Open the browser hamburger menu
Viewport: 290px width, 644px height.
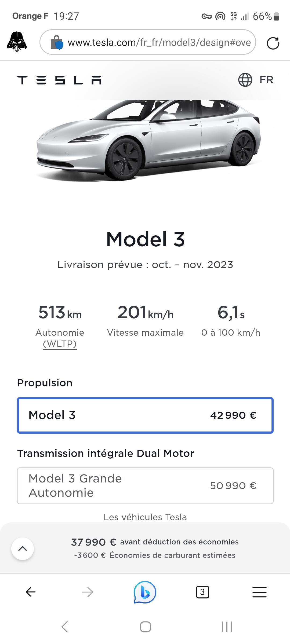click(x=259, y=592)
